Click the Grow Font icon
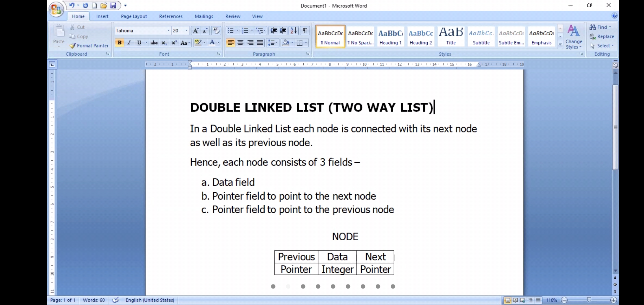This screenshot has width=644, height=305. click(195, 30)
